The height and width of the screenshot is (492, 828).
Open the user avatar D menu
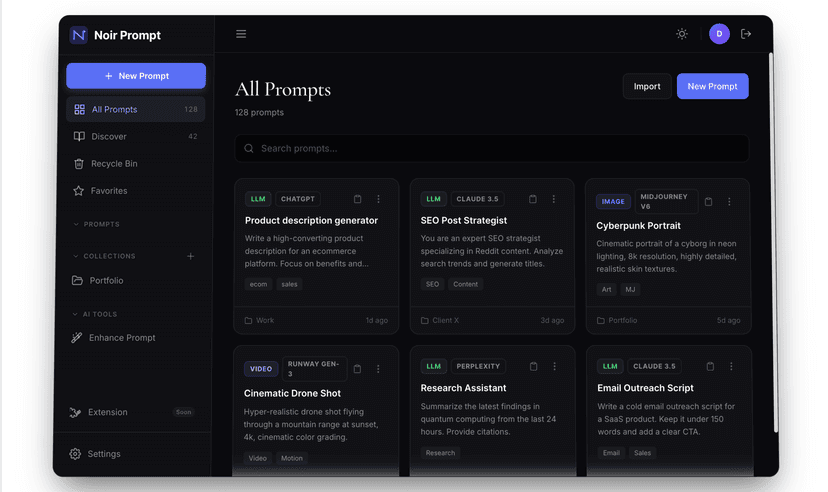(719, 34)
